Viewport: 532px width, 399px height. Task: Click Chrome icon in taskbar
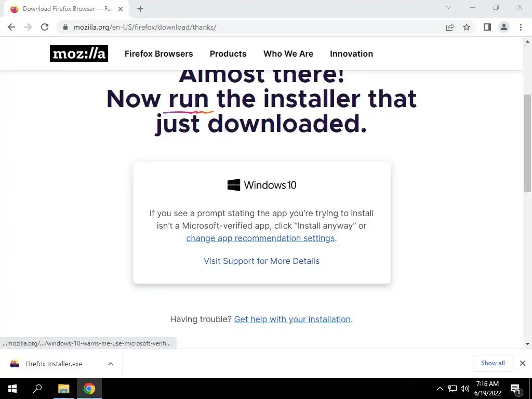coord(89,389)
